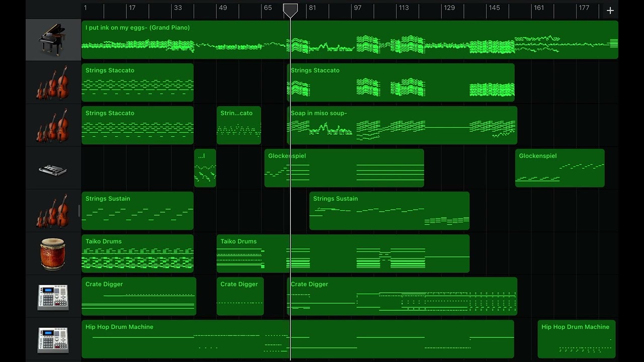Image resolution: width=644 pixels, height=362 pixels.
Task: Select the keyboard synth icon of the Glockenspiel track
Action: point(53,170)
